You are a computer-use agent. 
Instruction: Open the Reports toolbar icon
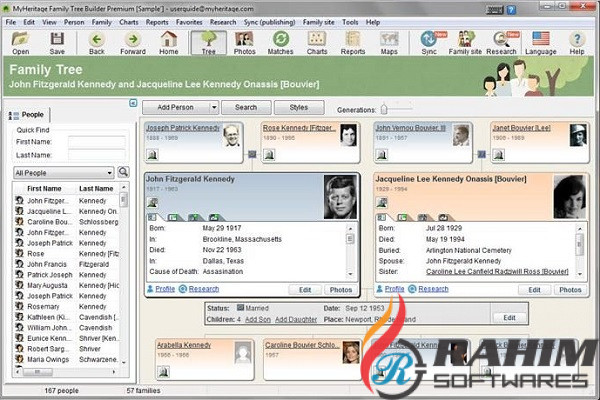pyautogui.click(x=353, y=43)
